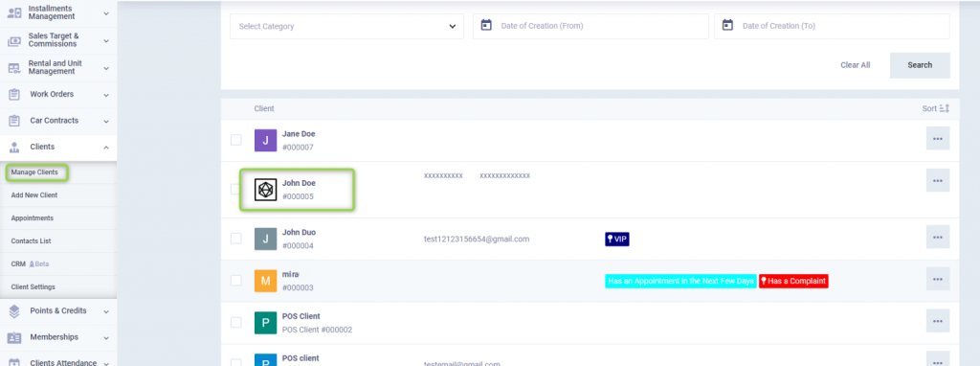Open the three-dot menu for POS Client #000002
Image resolution: width=980 pixels, height=366 pixels.
click(x=938, y=320)
